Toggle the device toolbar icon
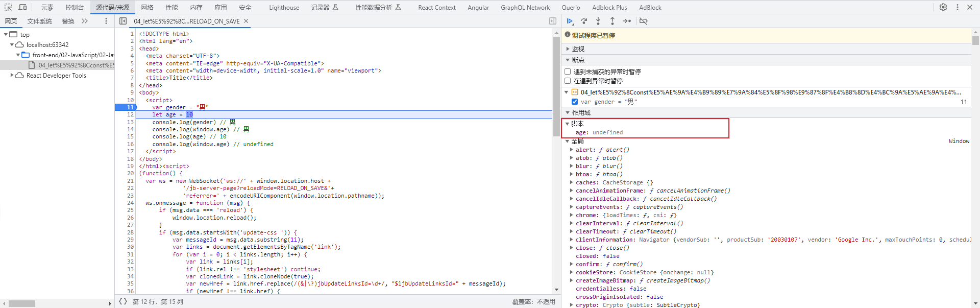This screenshot has width=980, height=308. pos(22,7)
